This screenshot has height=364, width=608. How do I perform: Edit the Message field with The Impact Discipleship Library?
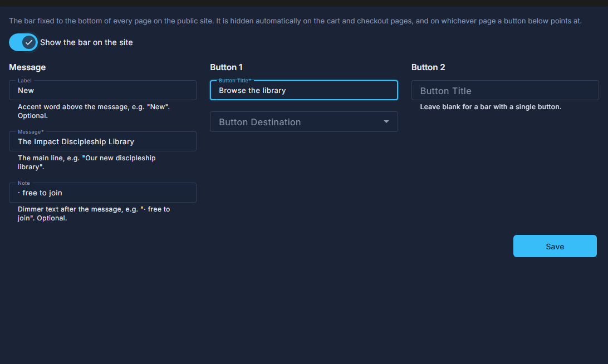(102, 141)
